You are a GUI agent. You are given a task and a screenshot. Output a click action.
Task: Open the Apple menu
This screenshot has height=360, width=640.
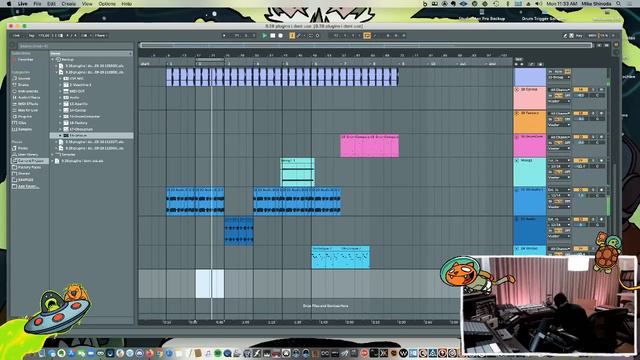(x=9, y=4)
